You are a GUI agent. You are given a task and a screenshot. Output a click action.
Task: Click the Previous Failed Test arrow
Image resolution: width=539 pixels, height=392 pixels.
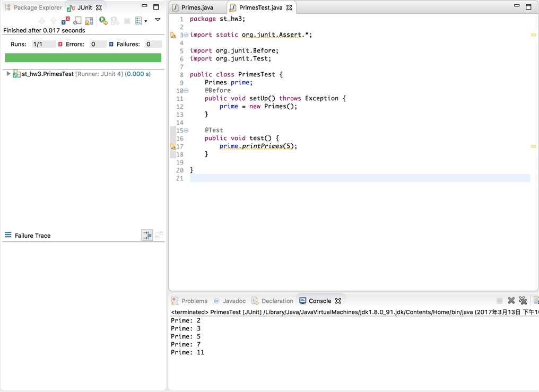[x=53, y=21]
